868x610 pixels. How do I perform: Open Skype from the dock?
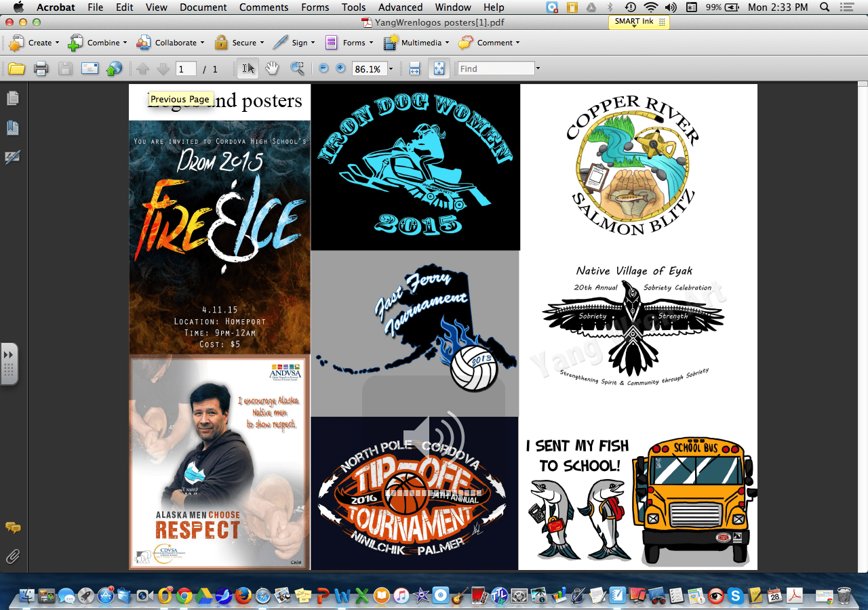coord(735,596)
